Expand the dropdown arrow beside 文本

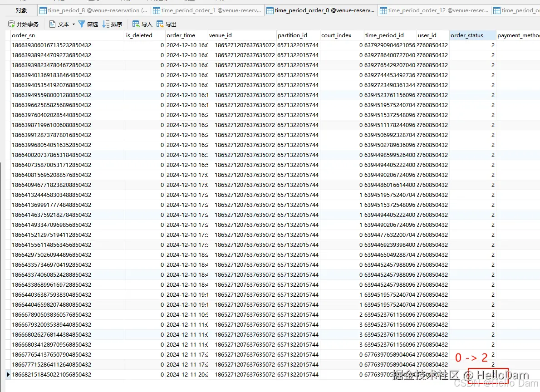(x=74, y=24)
